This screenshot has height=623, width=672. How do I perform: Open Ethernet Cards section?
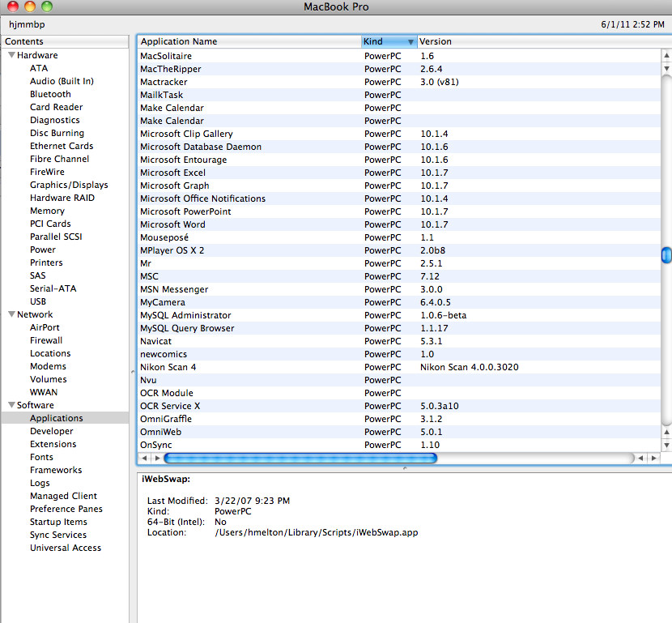coord(62,146)
